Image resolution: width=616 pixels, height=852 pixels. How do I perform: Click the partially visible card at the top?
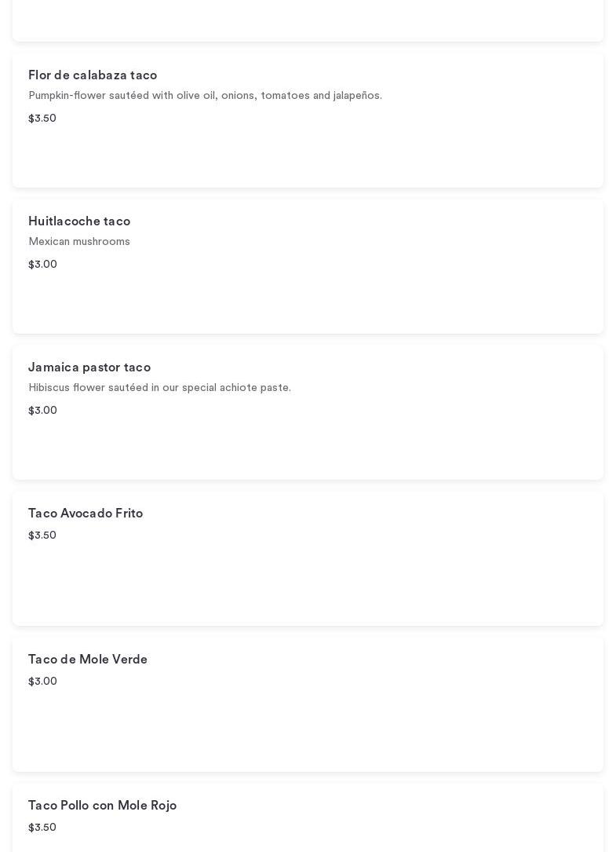click(x=308, y=20)
